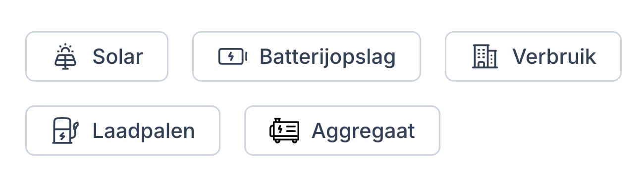This screenshot has width=644, height=180.
Task: Select the Solar button
Action: click(97, 56)
